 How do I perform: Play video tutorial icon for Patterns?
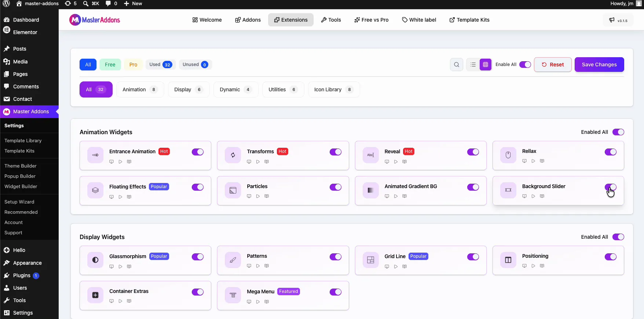258,266
